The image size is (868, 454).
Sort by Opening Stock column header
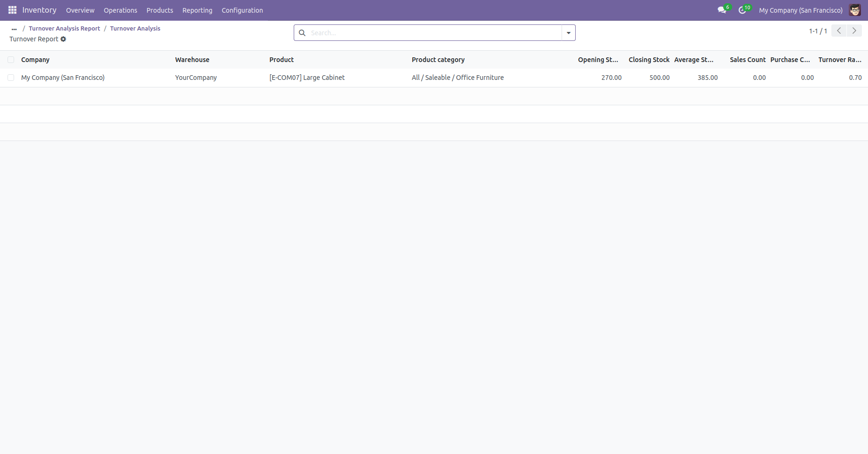coord(598,60)
